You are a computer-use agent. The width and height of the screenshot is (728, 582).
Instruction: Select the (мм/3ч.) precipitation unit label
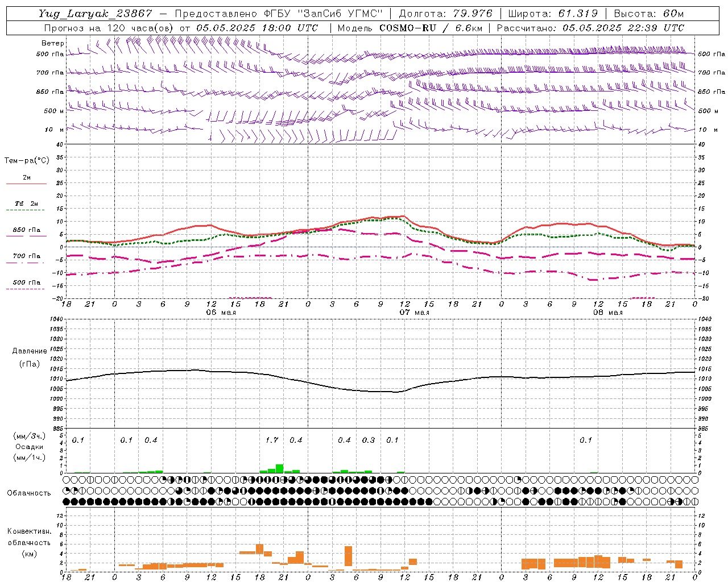(30, 436)
